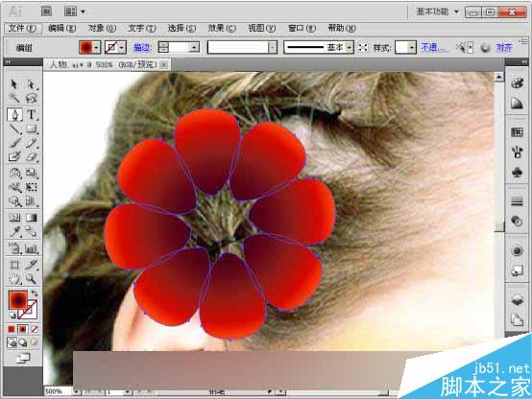Screen dimensions: 532x399
Task: Open the Appearance panel
Action: click(517, 251)
